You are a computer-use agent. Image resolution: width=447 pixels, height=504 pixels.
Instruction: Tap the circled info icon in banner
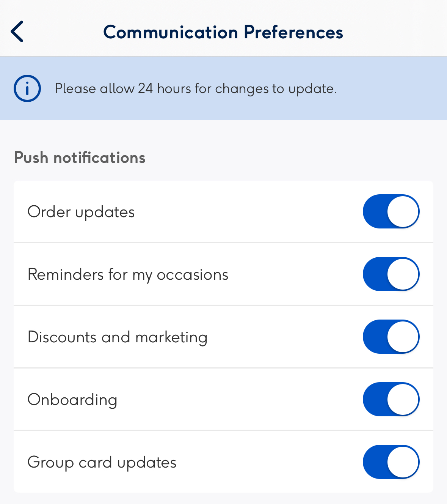point(27,88)
